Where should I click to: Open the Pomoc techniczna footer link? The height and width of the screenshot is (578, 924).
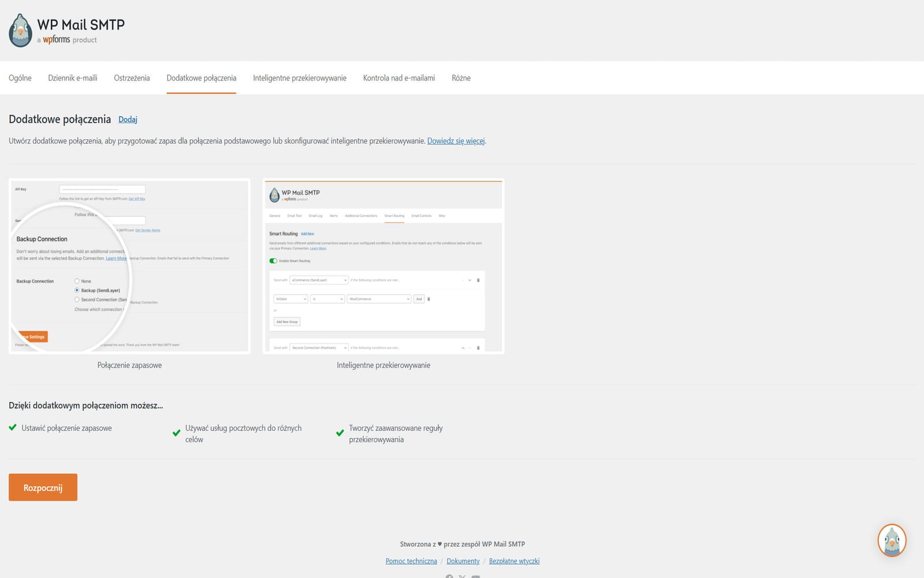411,561
